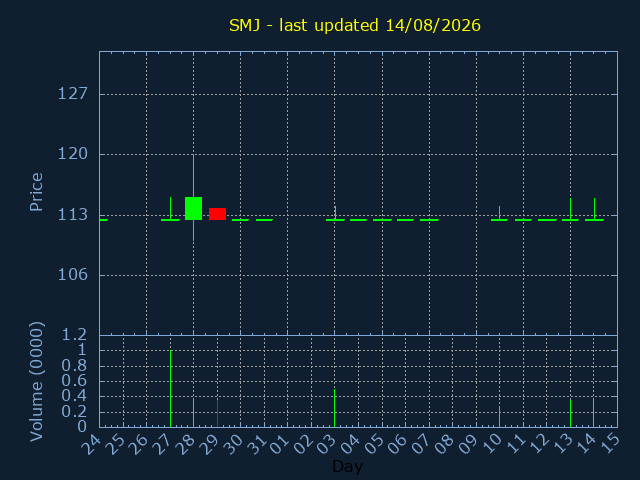
Task: Click the price axis label 120
Action: pyautogui.click(x=73, y=154)
